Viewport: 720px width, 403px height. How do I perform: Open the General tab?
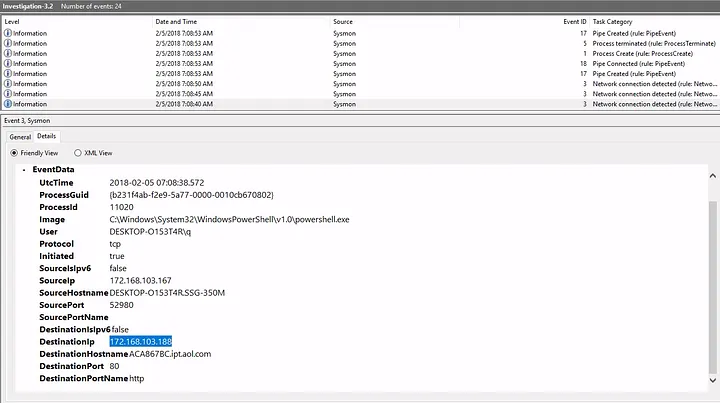click(x=20, y=136)
